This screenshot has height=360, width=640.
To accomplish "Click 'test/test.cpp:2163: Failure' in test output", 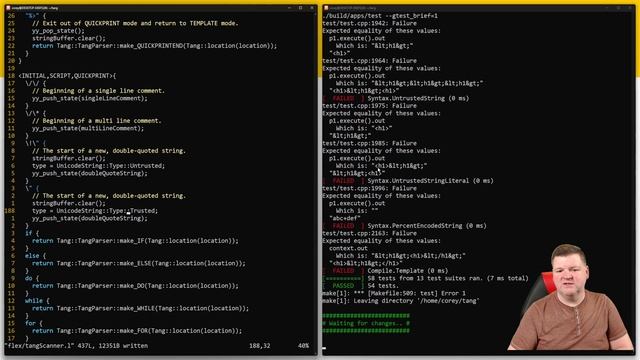I will coord(370,233).
